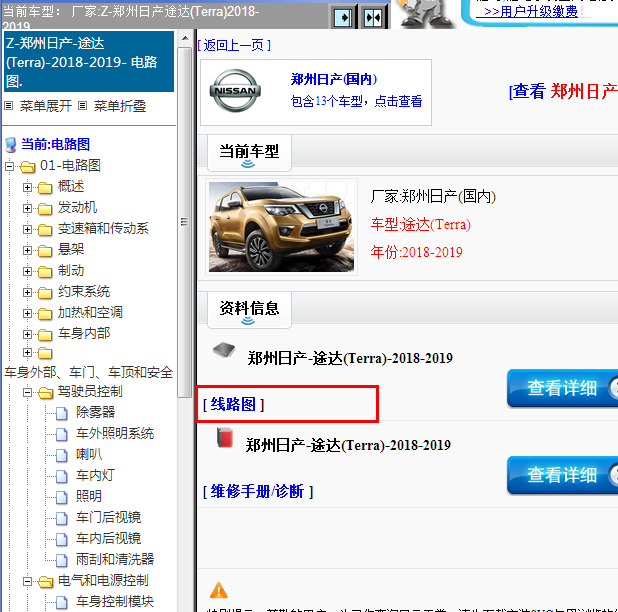Click 查看详细 button for 维修手册

pos(562,475)
